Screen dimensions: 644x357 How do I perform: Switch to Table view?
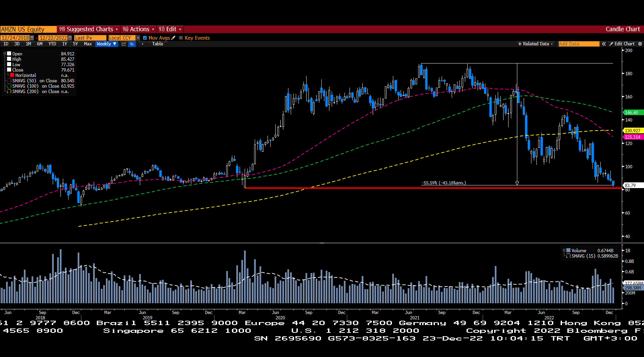click(157, 44)
